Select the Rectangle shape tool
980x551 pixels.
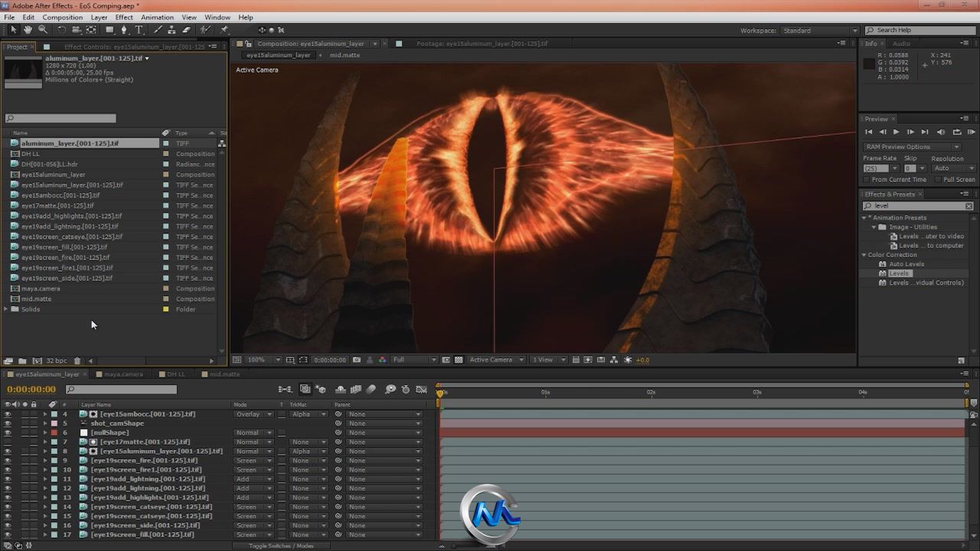point(109,30)
